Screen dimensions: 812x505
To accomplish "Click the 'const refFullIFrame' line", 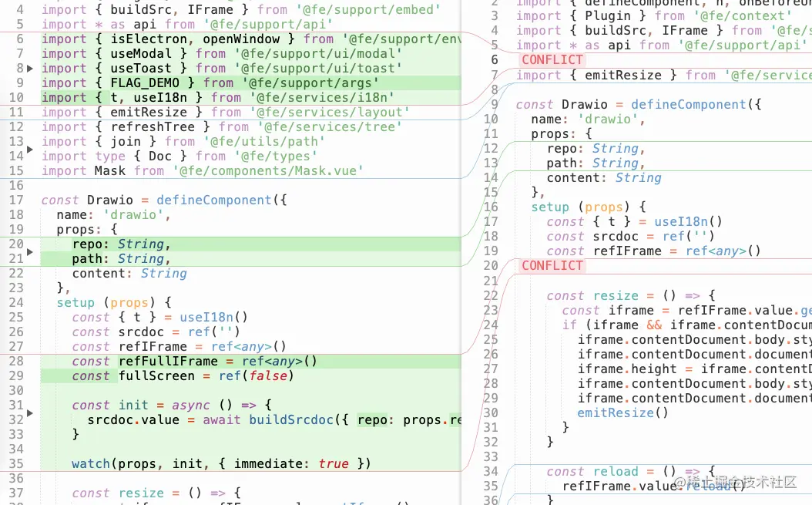I will pyautogui.click(x=194, y=362).
